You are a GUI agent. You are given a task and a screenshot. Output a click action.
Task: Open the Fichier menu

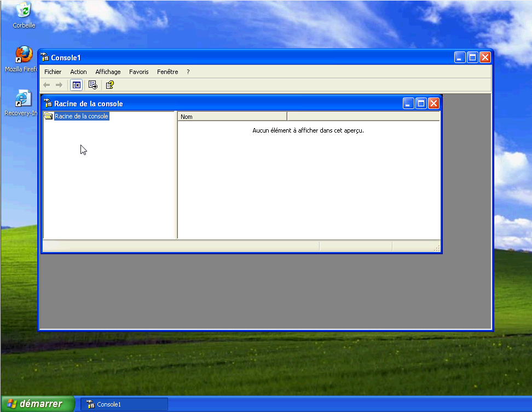click(x=53, y=72)
